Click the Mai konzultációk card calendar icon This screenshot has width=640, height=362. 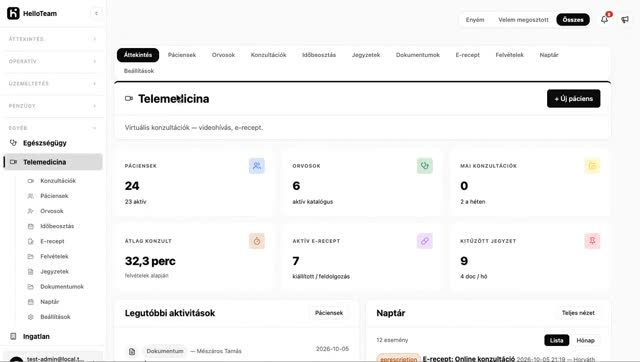coord(592,166)
